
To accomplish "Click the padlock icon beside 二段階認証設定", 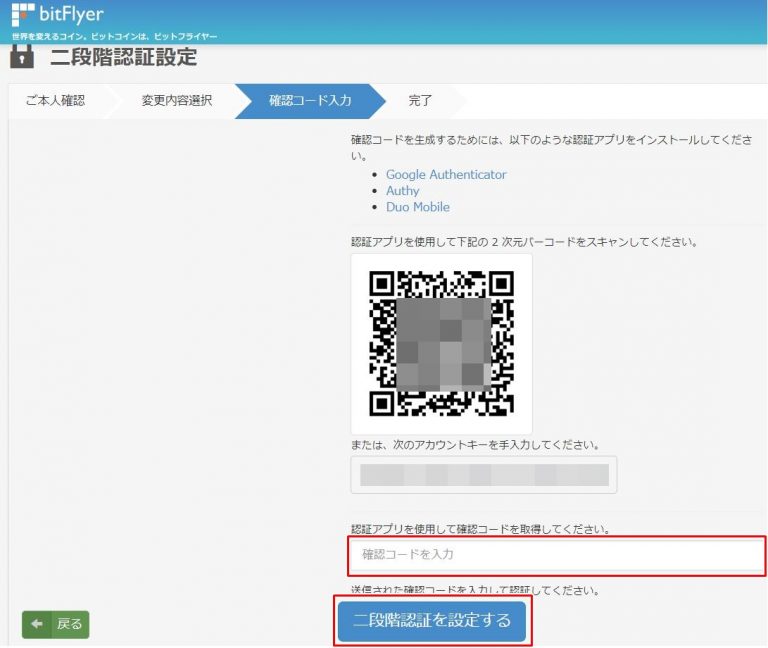I will (22, 56).
